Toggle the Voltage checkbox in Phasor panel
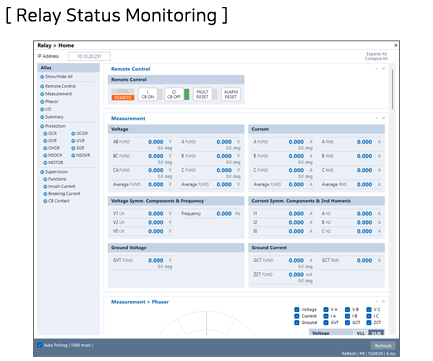 [297, 310]
